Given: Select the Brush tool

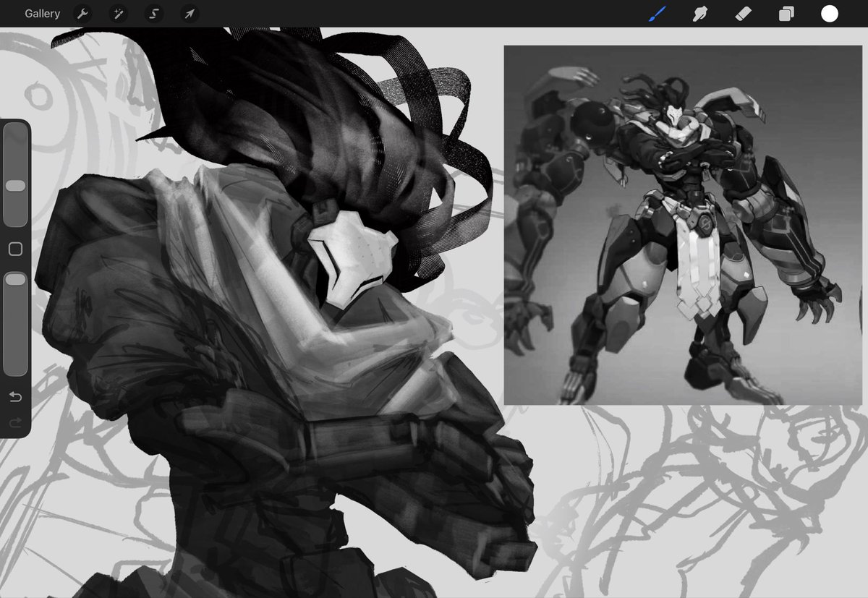Looking at the screenshot, I should [x=658, y=14].
